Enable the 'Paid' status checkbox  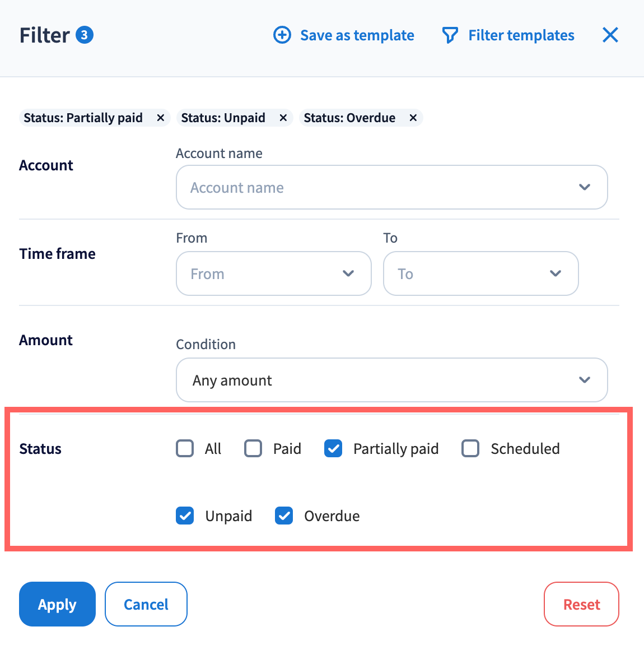[x=253, y=449]
